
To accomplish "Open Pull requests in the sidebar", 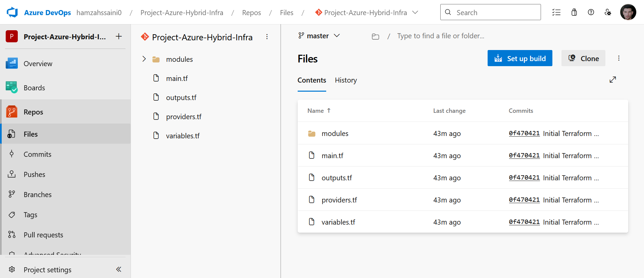I will point(66,235).
